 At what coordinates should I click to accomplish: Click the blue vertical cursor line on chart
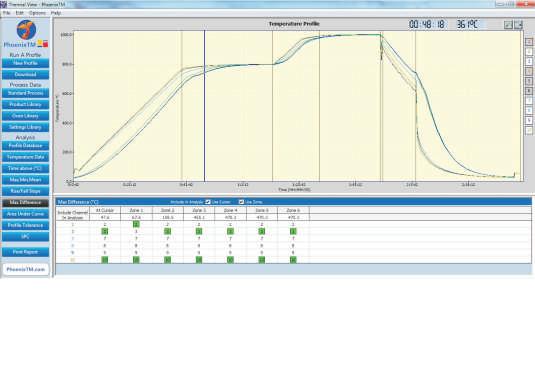pos(205,106)
